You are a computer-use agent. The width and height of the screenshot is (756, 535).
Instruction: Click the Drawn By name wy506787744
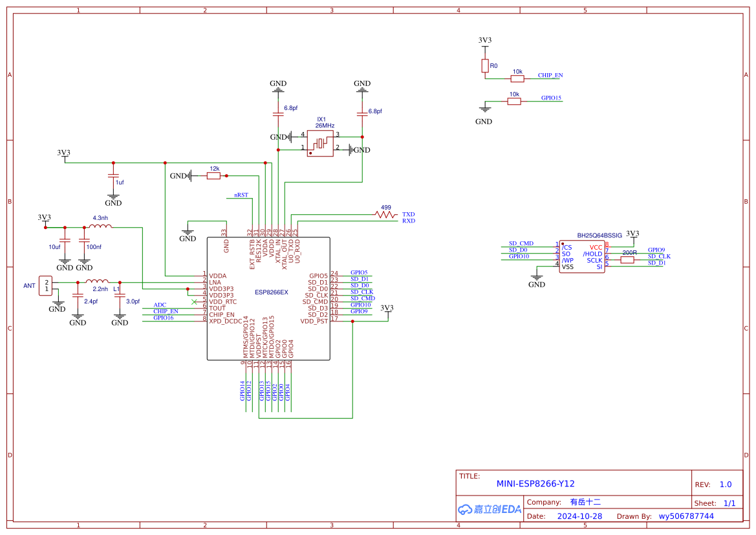[686, 516]
